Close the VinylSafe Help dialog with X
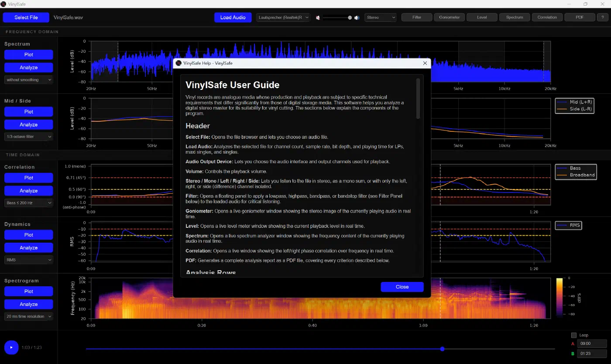 pos(425,63)
